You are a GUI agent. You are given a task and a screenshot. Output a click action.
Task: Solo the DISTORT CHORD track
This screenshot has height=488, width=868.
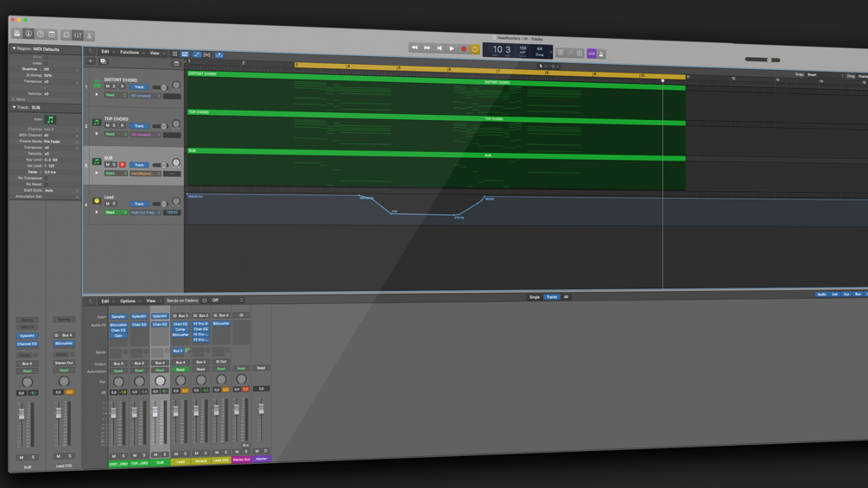coord(115,86)
